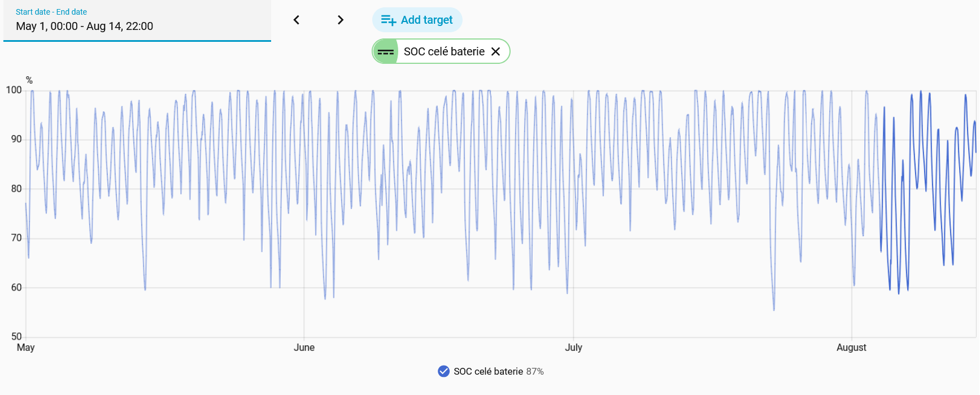Go to the previous date range
This screenshot has width=980, height=395.
[297, 20]
